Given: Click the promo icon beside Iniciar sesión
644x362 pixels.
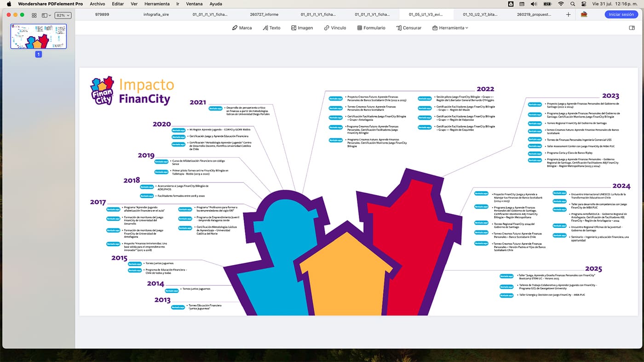Looking at the screenshot, I should point(584,14).
